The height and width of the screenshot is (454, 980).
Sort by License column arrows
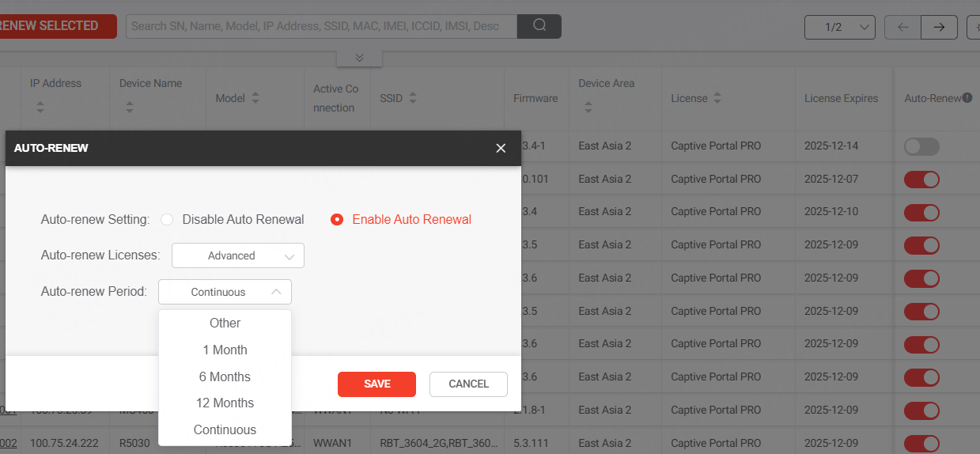[x=717, y=98]
